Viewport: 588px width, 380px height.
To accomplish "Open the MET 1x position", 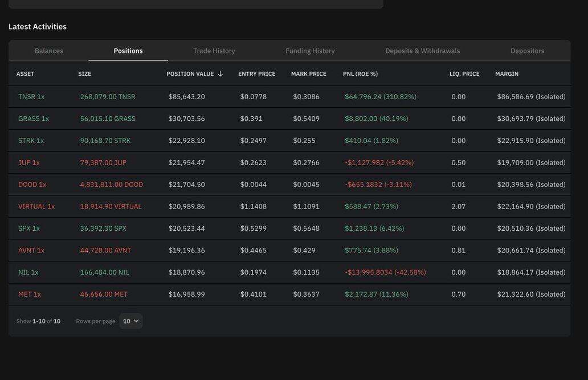I will (x=30, y=295).
